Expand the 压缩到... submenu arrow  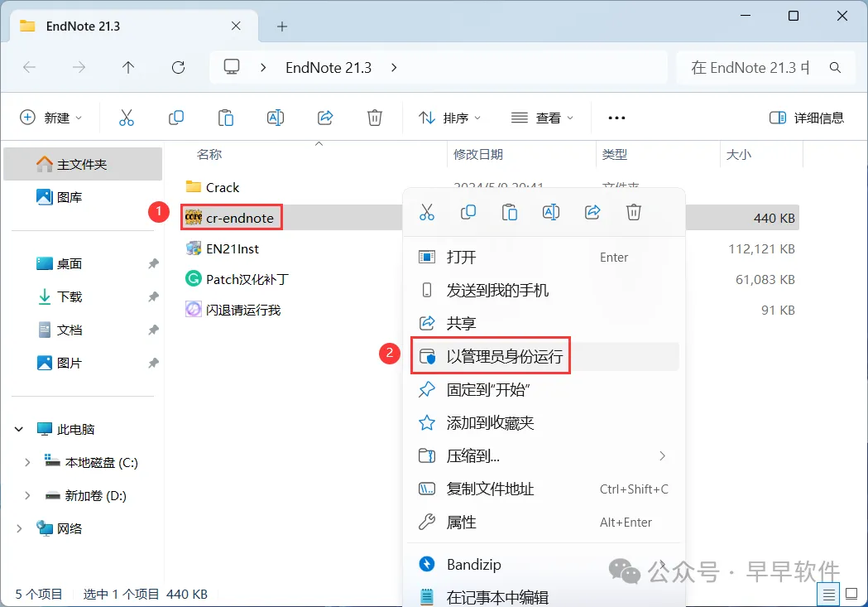tap(662, 455)
